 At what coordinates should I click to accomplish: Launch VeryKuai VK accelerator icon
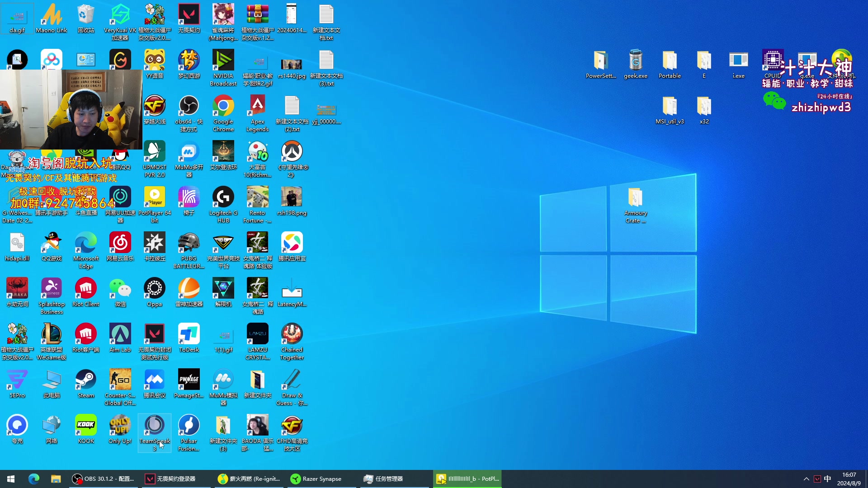(120, 22)
